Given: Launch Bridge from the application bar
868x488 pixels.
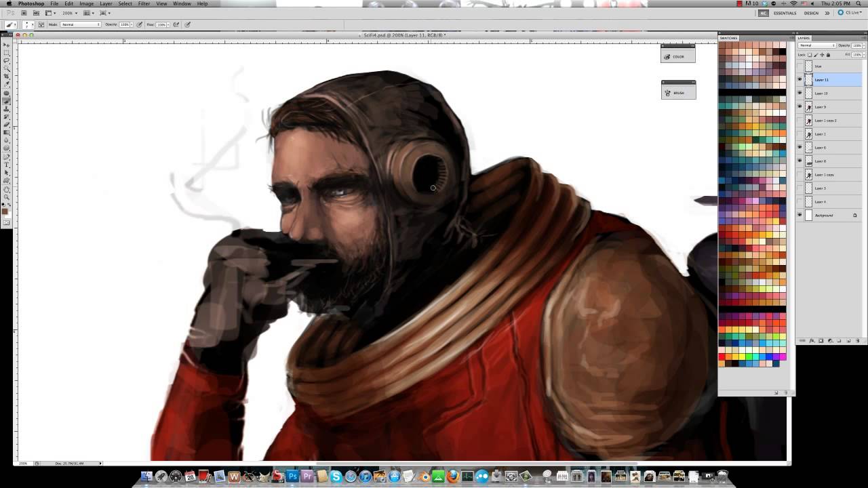Looking at the screenshot, I should [x=24, y=13].
